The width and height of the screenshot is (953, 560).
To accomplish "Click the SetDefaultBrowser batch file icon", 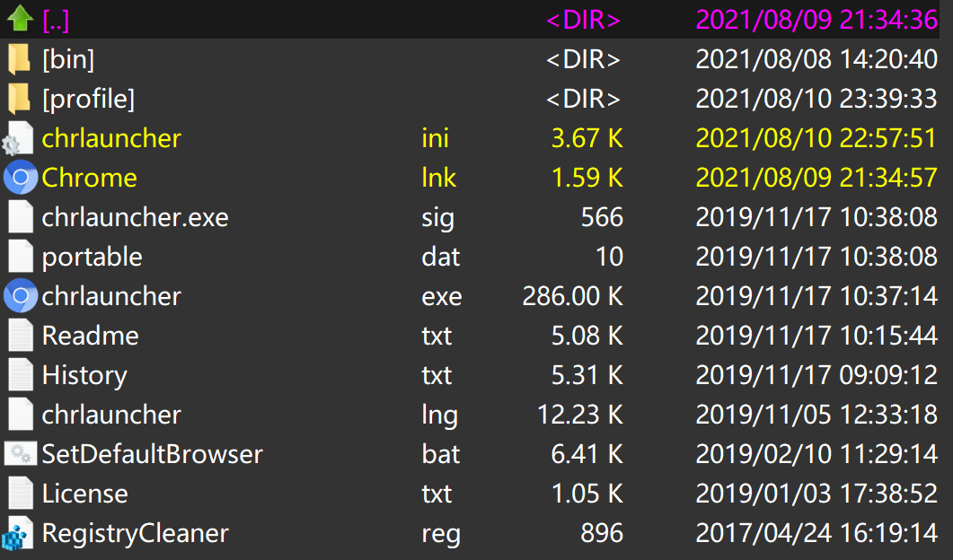I will point(20,454).
